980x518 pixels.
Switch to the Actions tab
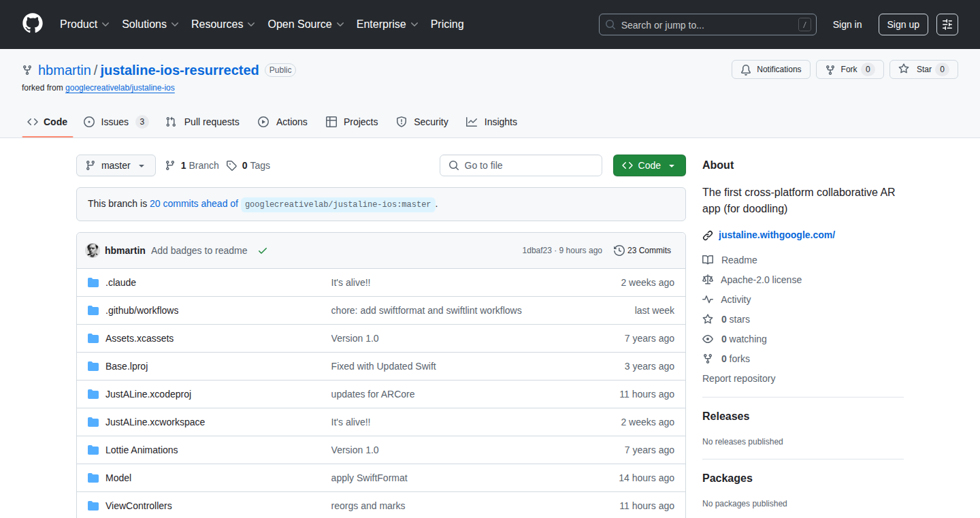coord(282,122)
